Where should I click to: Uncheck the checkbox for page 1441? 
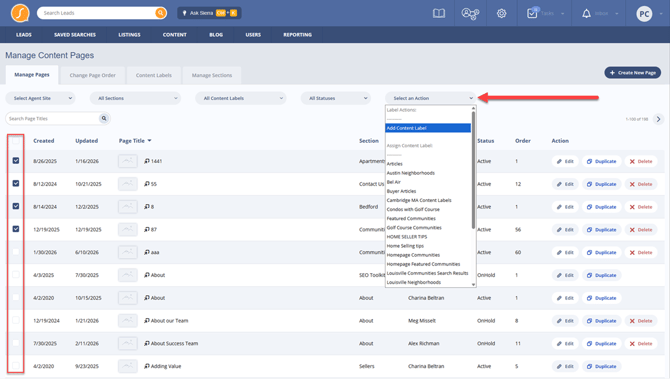click(16, 161)
